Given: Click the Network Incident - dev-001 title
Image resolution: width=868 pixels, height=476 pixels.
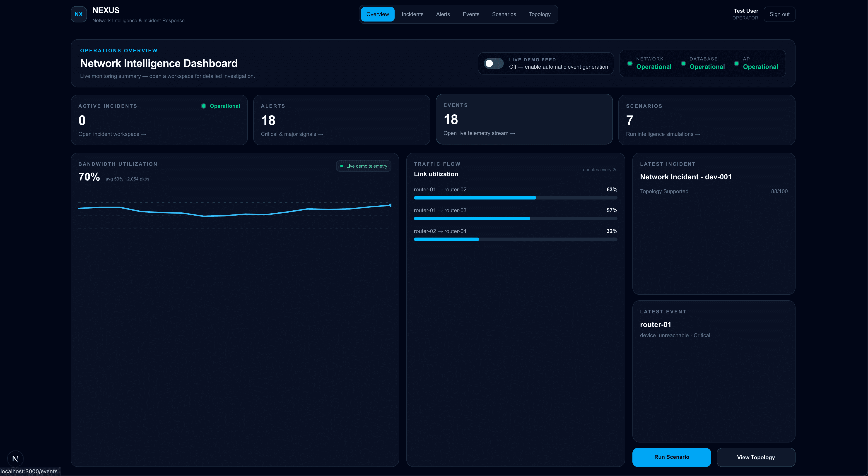Looking at the screenshot, I should click(x=686, y=177).
